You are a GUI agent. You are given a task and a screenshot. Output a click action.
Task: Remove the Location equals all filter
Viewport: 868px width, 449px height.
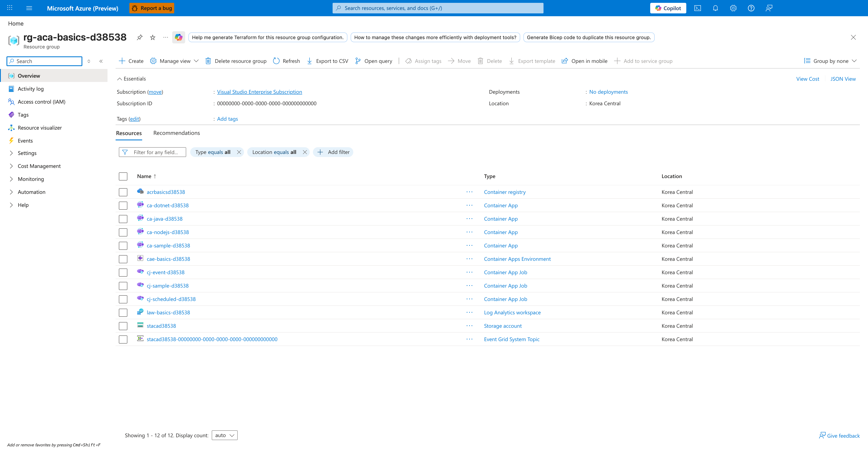coord(305,152)
